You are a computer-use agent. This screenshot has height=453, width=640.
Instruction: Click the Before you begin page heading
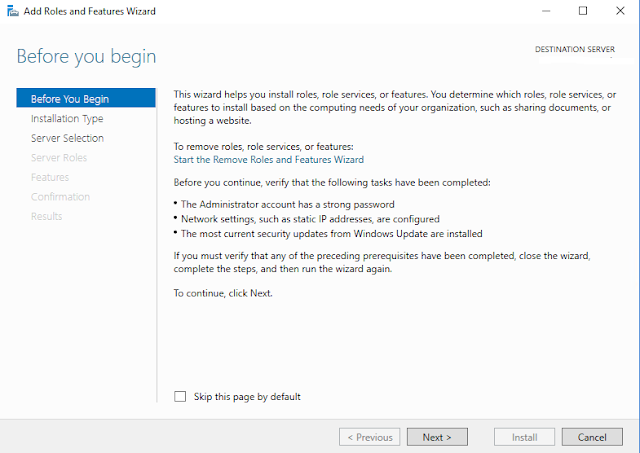click(x=86, y=56)
